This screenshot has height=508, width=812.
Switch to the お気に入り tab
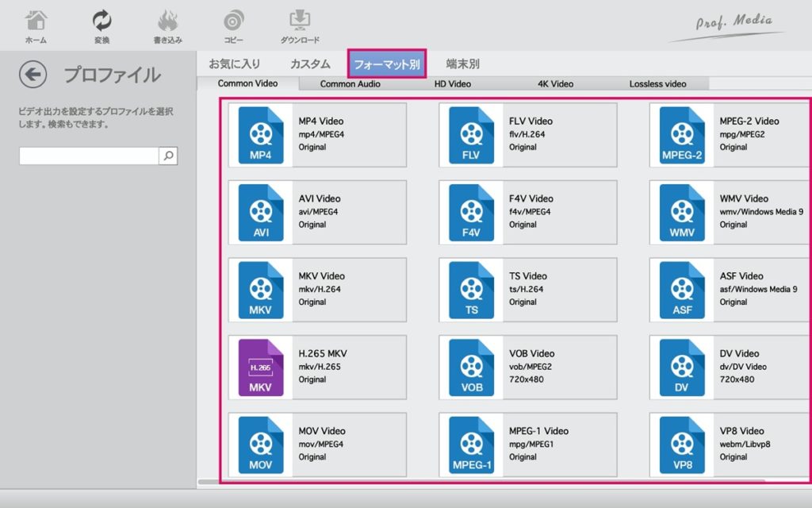[235, 63]
